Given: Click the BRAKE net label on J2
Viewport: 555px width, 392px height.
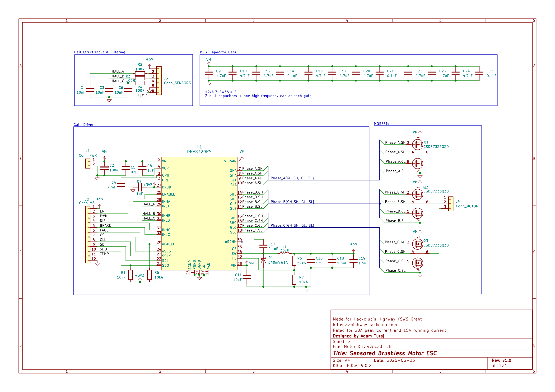Looking at the screenshot, I should pos(105,225).
